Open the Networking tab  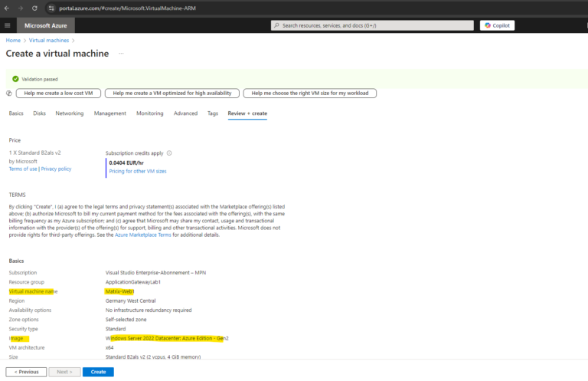(70, 113)
